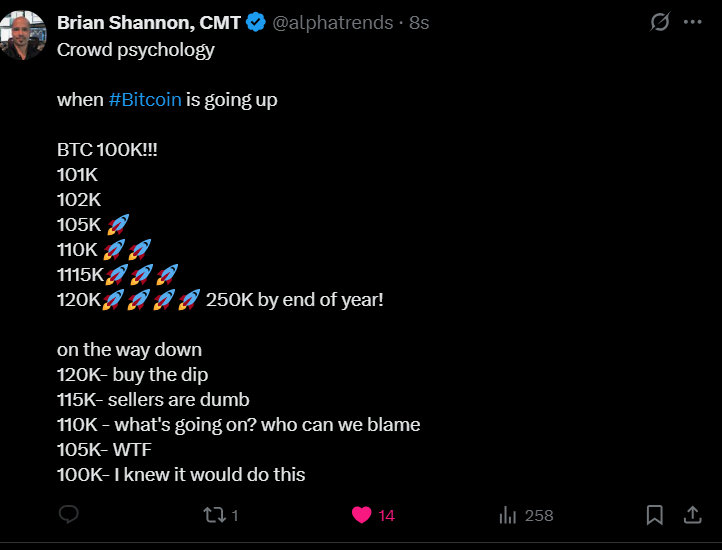Reply to Brian Shannon's tweet
The height and width of the screenshot is (550, 722).
(69, 515)
